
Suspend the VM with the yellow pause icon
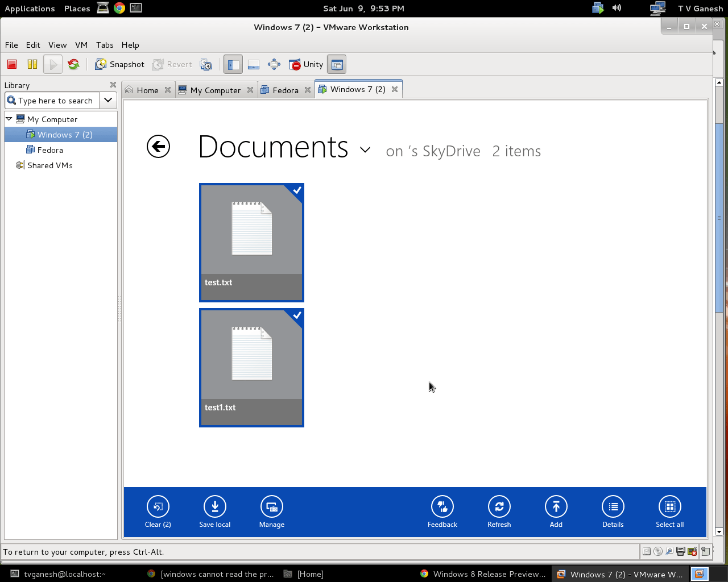tap(32, 64)
